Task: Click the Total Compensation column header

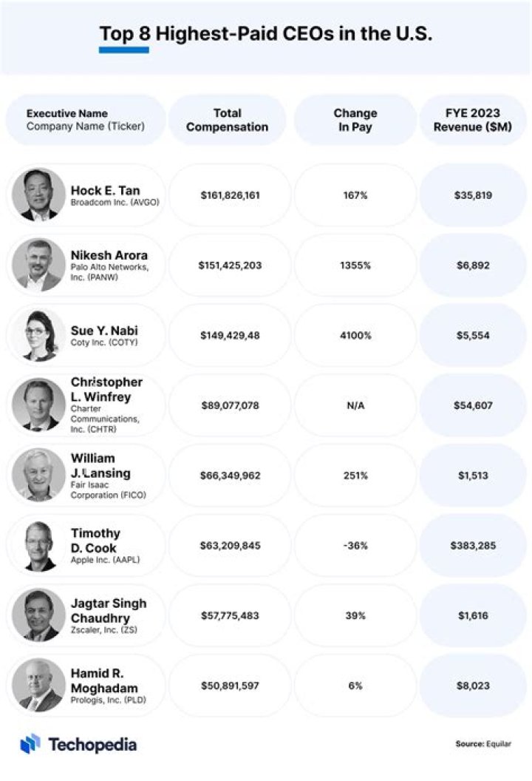Action: 228,120
